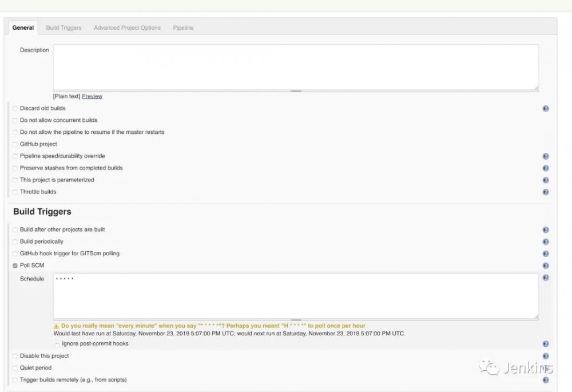This screenshot has width=572, height=392.
Task: Click into the Description text area
Action: pos(295,67)
